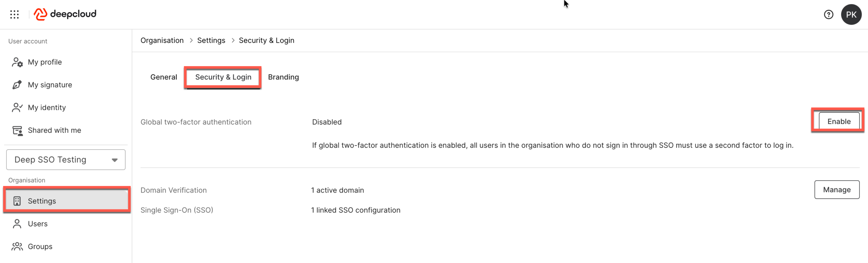
Task: Click the My identity icon
Action: coord(17,107)
